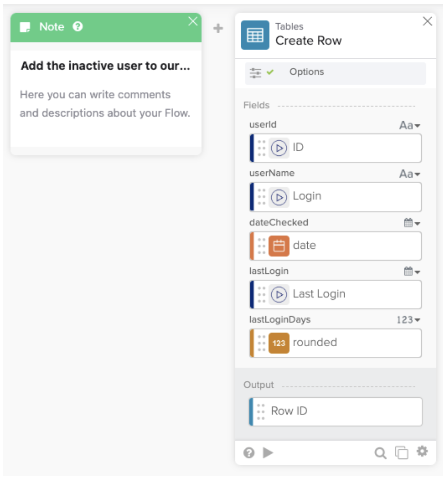Open the Options section of Create Row
448x481 pixels.
pyautogui.click(x=306, y=72)
